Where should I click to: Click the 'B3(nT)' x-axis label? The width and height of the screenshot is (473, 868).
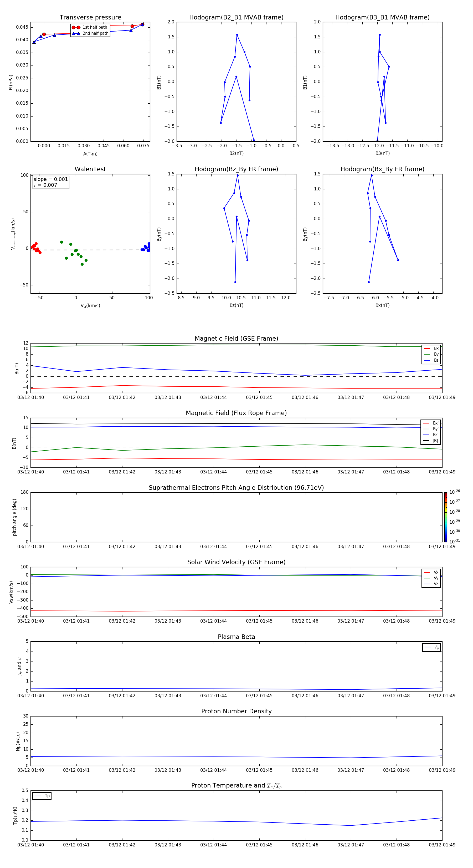pyautogui.click(x=382, y=153)
